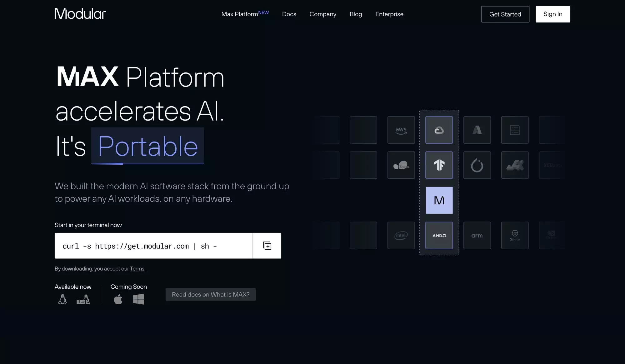625x364 pixels.
Task: Click the Apple logo icon
Action: coord(118,299)
